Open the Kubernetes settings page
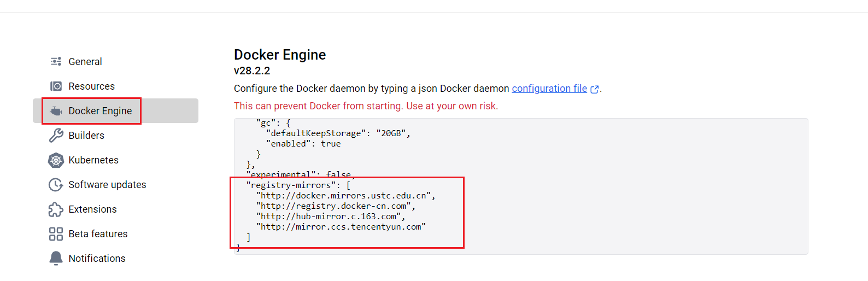Image resolution: width=868 pixels, height=281 pixels. (x=93, y=160)
